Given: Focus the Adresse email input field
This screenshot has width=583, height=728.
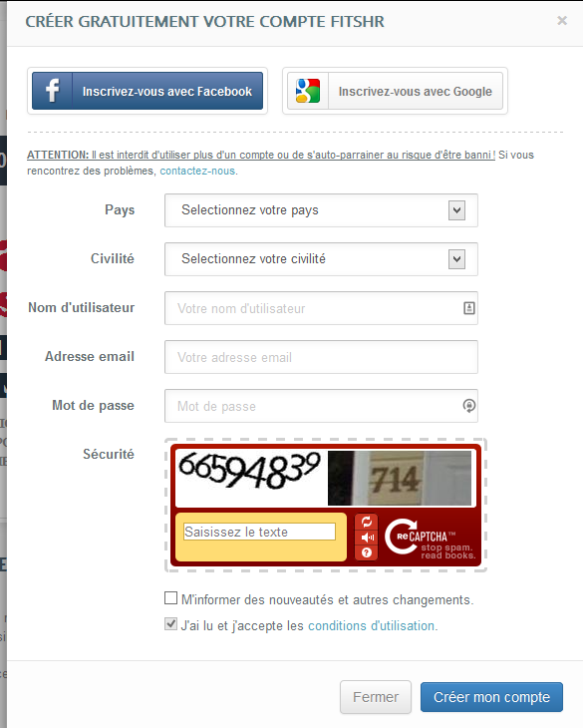Looking at the screenshot, I should [x=321, y=357].
